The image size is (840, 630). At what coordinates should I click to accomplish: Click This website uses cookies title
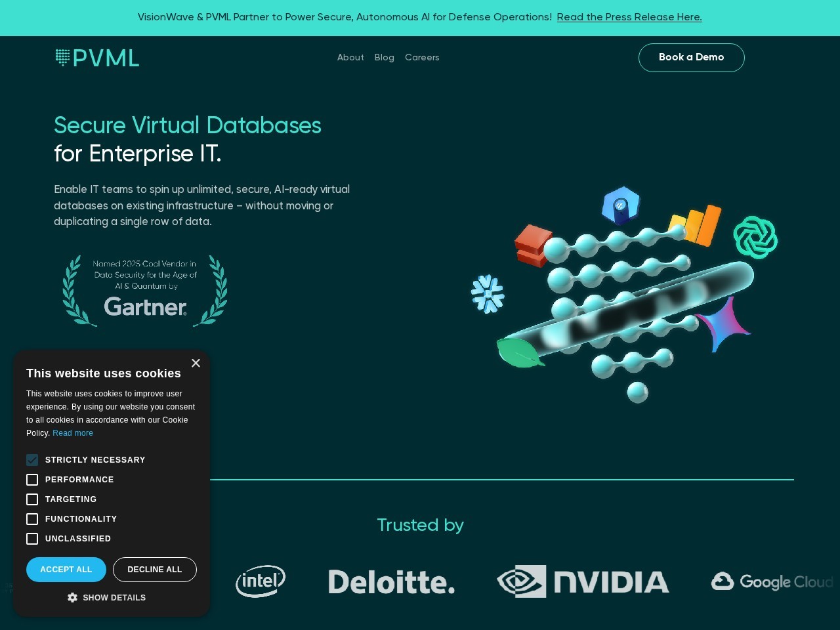(x=104, y=373)
